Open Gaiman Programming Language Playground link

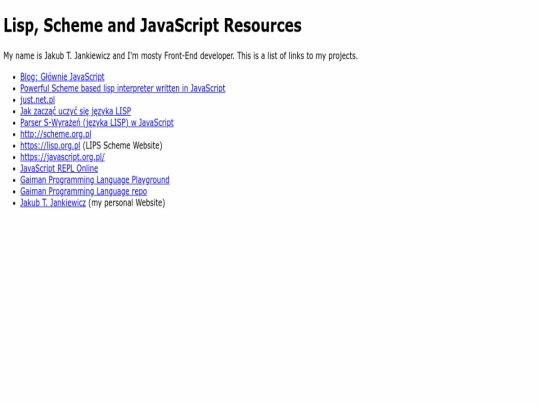(x=95, y=180)
